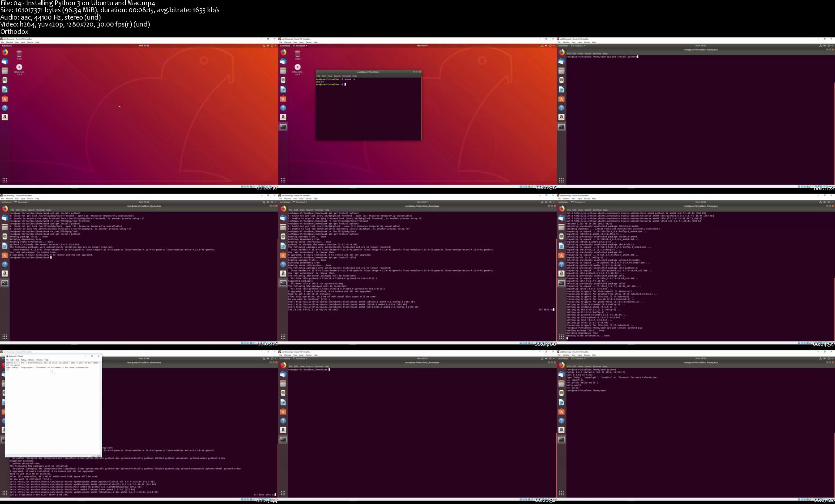Select Trash desktop icon in the 00:00:50 frame
This screenshot has height=504, width=835.
click(x=19, y=55)
